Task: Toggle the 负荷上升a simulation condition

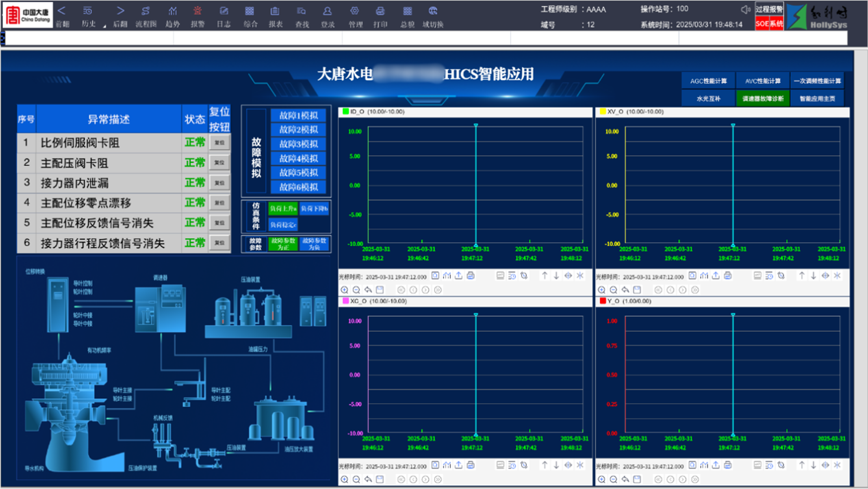Action: point(282,209)
